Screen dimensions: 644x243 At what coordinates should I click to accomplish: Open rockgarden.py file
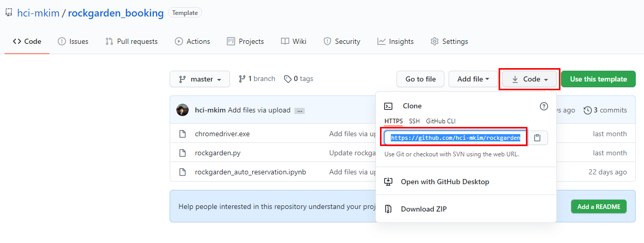pos(218,153)
